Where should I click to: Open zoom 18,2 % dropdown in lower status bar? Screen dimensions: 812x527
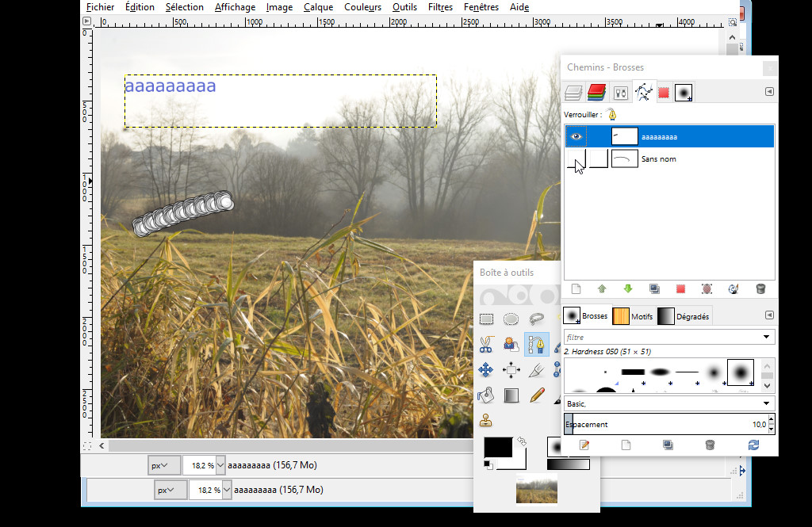(x=227, y=490)
